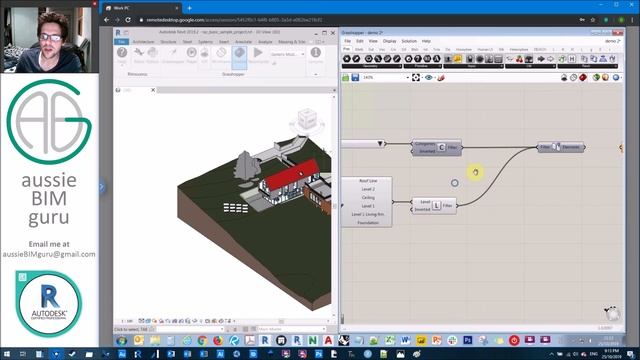
Task: Toggle the no-preview mode icon in Grasshopper
Action: pos(564,78)
